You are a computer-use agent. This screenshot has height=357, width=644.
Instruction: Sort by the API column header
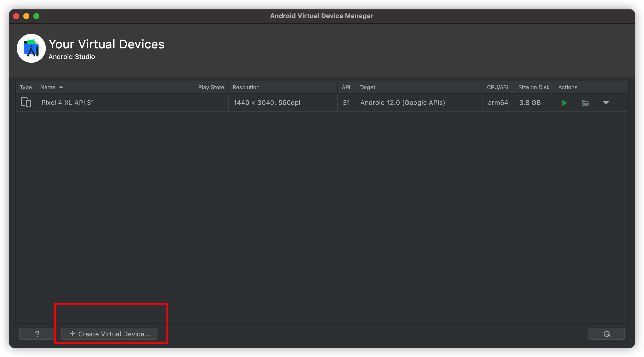[346, 87]
